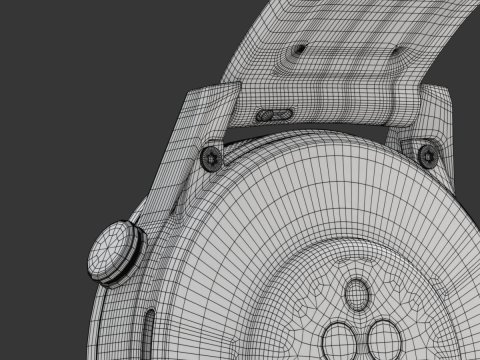Viewport: 480px width, 360px height.
Task: Click the left lug Torx screw
Action: click(212, 158)
